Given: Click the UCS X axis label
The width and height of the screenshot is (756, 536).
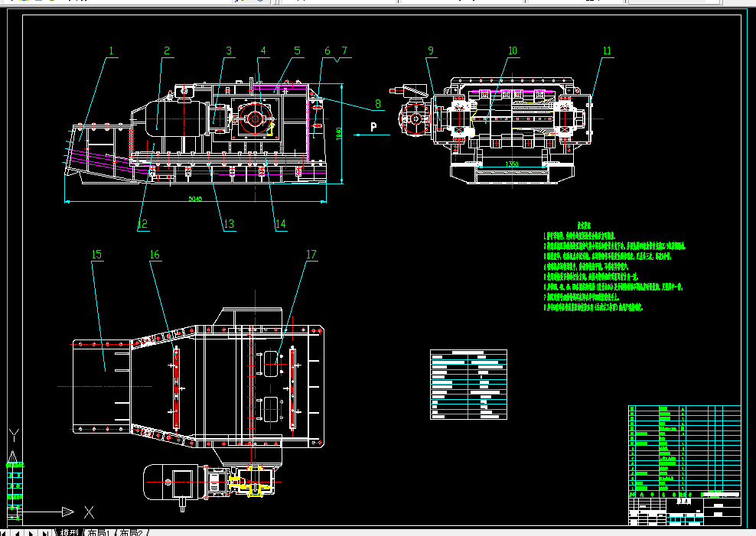Looking at the screenshot, I should point(90,512).
